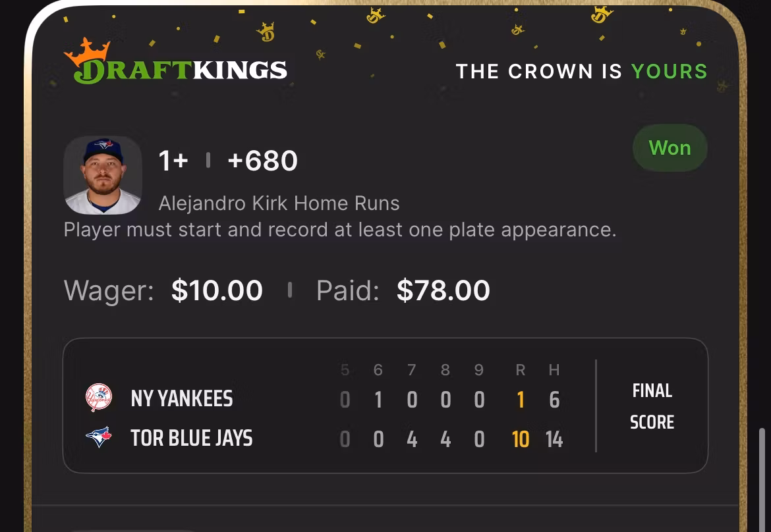
Task: Click the Toronto Blue Jays team logo
Action: [x=99, y=438]
